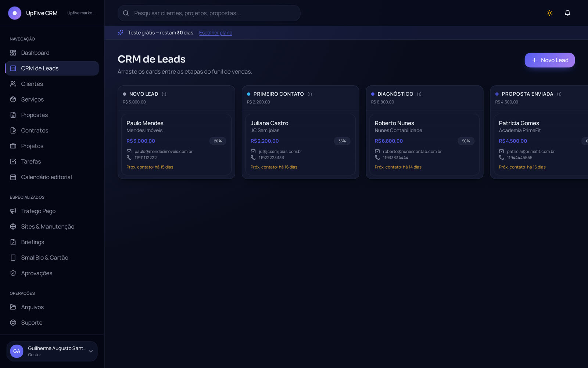Click the JC Semijoias company name
The height and width of the screenshot is (368, 588).
click(x=265, y=130)
